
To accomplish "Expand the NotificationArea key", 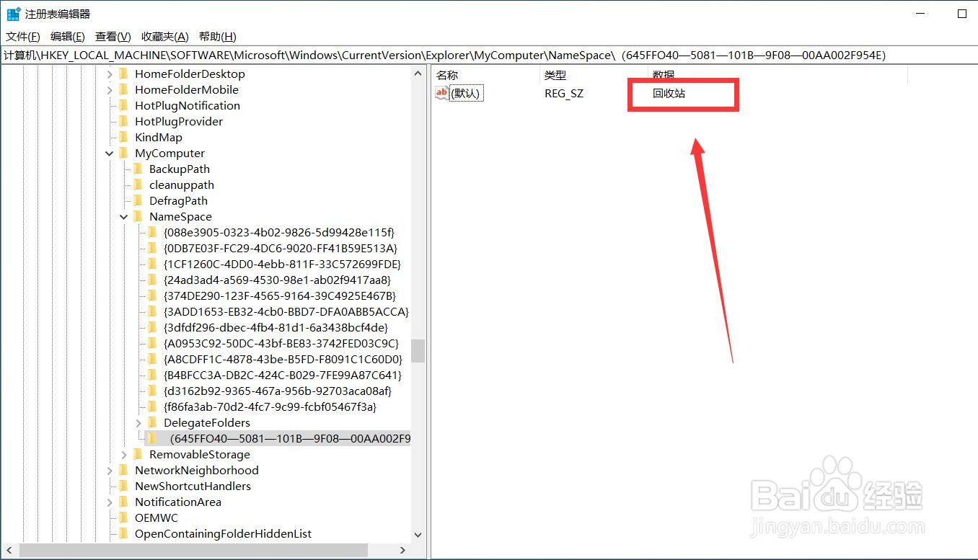I will tap(110, 502).
